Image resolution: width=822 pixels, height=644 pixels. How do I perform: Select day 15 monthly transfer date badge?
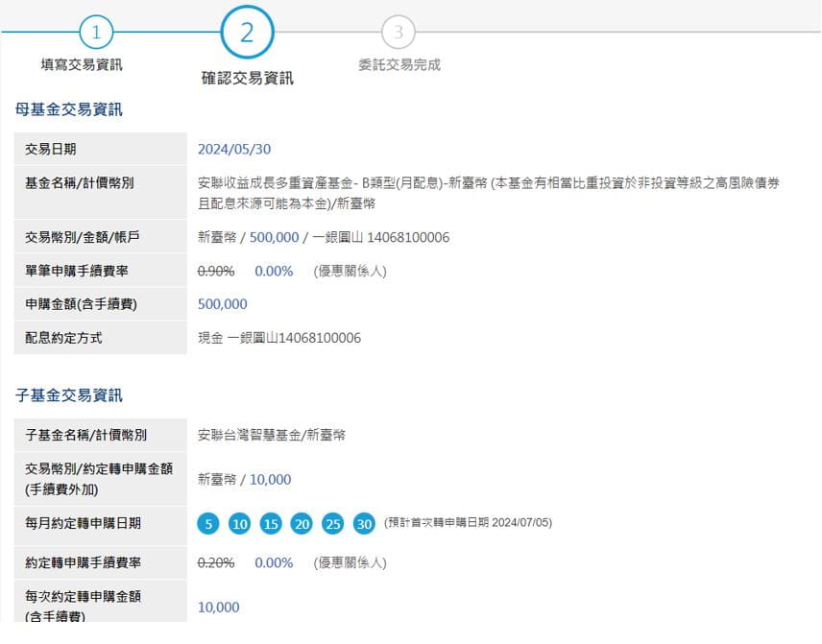(271, 523)
